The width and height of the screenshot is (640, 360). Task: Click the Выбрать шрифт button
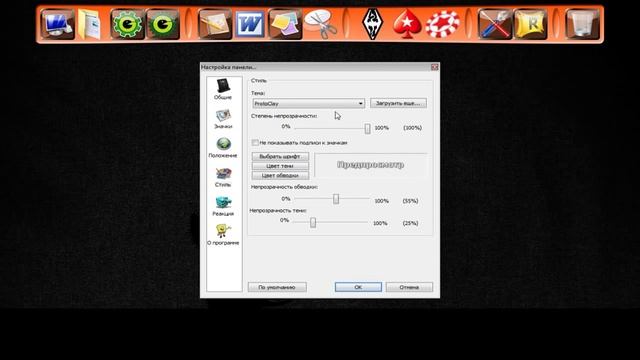[280, 156]
